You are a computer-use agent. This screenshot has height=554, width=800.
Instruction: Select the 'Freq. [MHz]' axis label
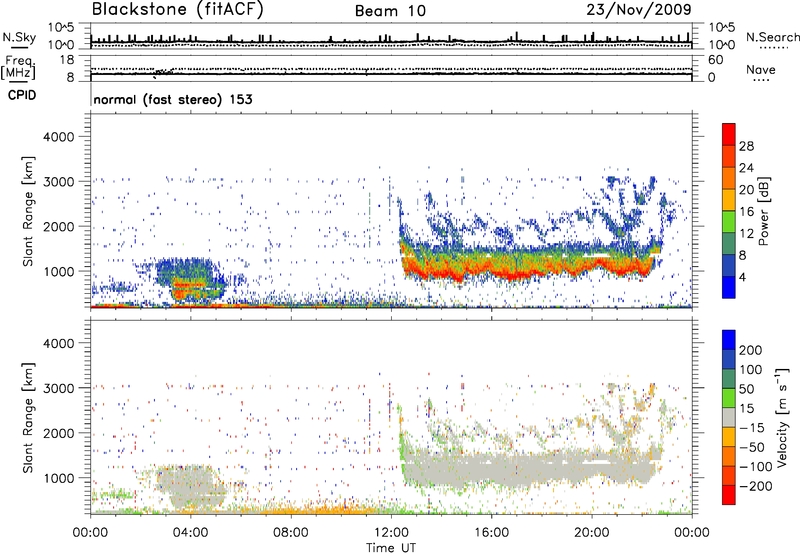point(18,68)
